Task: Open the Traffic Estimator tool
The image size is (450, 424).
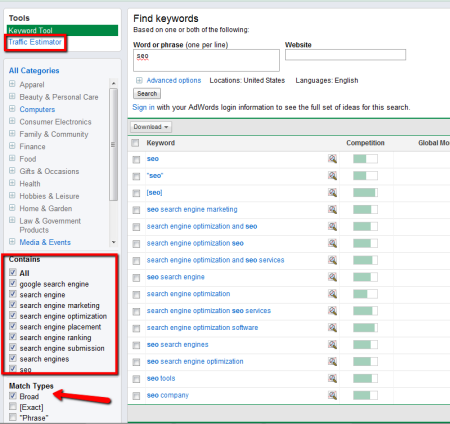Action: 35,42
